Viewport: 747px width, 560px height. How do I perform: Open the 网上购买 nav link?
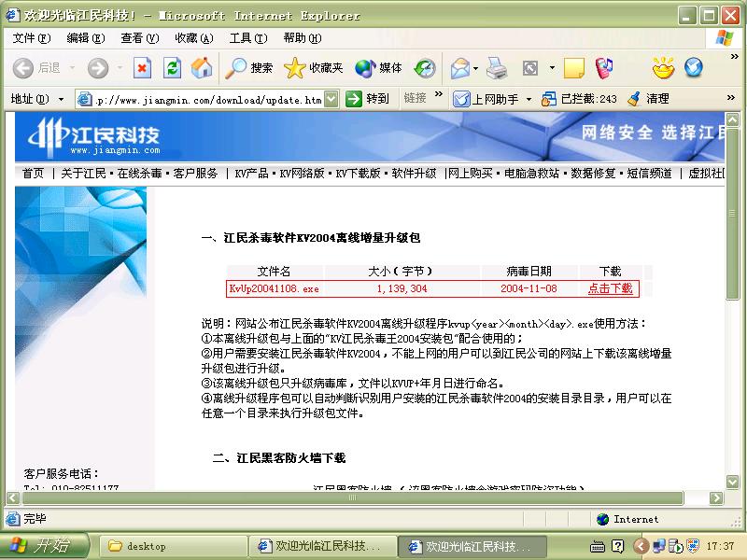click(x=471, y=174)
